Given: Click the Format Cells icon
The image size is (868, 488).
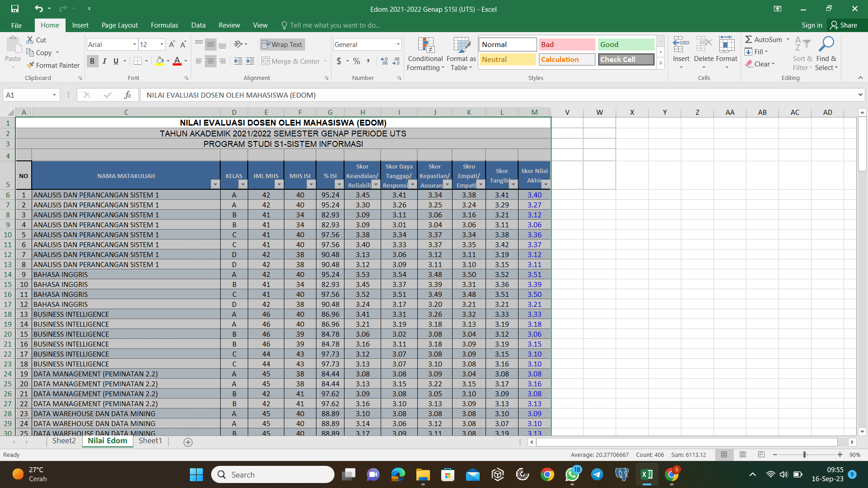Looking at the screenshot, I should point(726,45).
